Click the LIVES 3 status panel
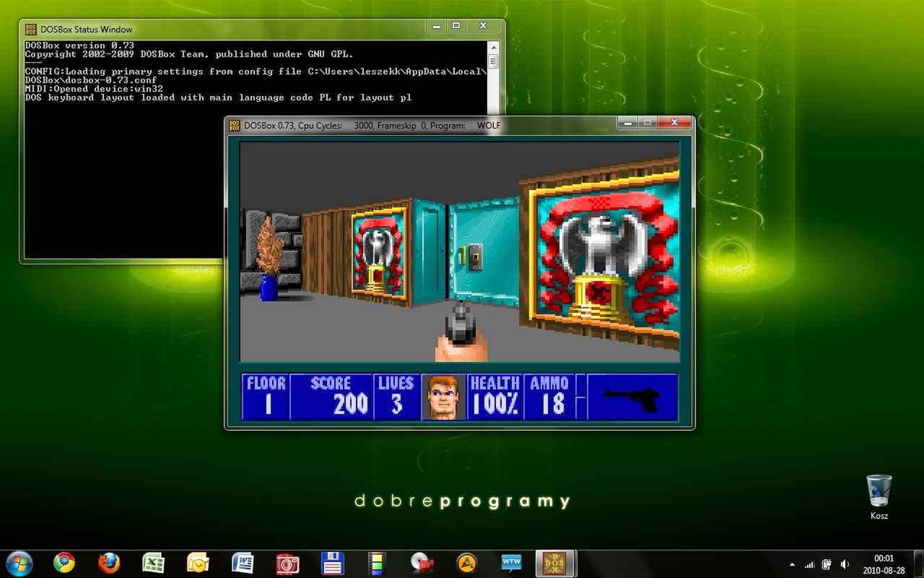Image resolution: width=924 pixels, height=578 pixels. coord(396,397)
